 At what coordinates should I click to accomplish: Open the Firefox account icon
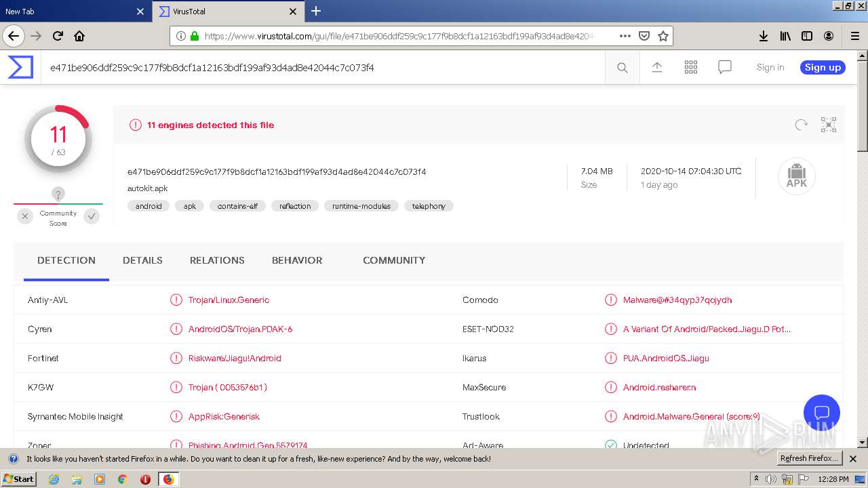coord(829,36)
